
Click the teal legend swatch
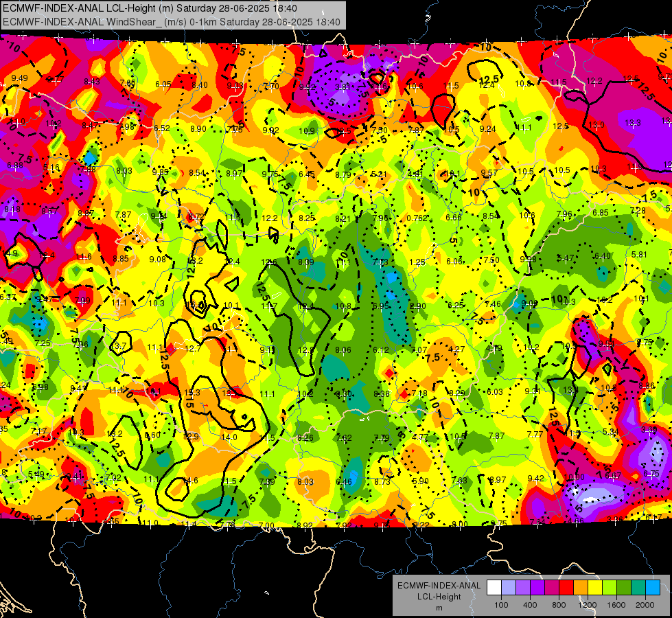tap(638, 588)
